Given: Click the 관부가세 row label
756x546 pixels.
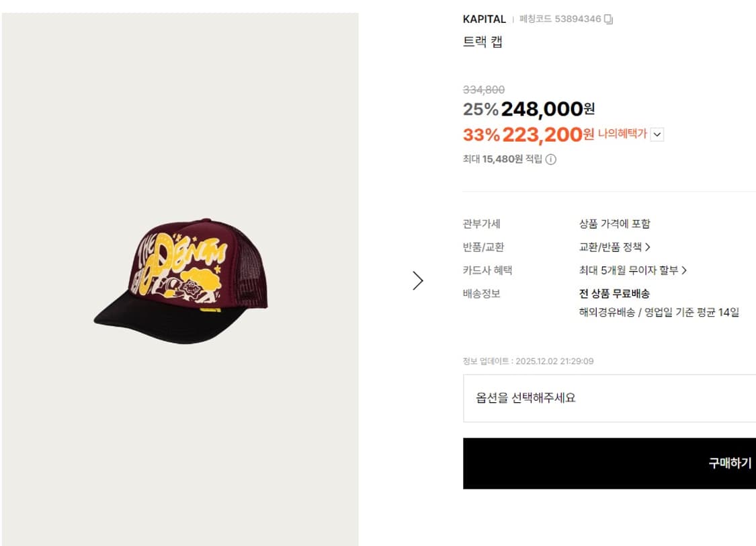Looking at the screenshot, I should click(x=481, y=224).
